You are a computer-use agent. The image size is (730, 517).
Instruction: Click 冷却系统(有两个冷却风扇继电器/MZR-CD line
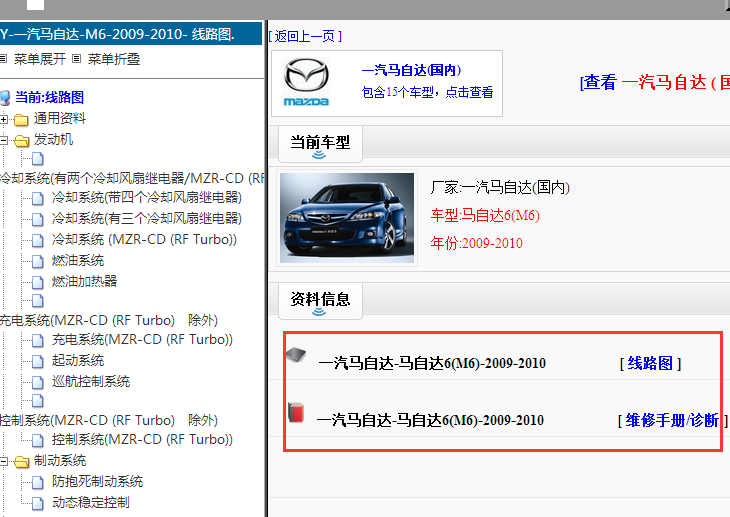pos(132,179)
